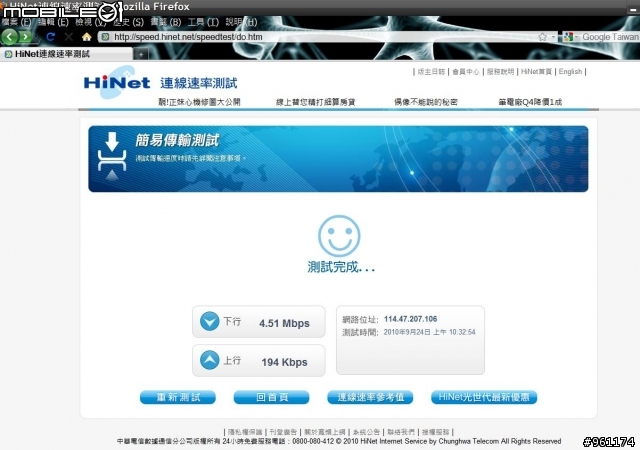Open the 筆電廠Q4降價1成 headline link
The height and width of the screenshot is (450, 640).
[530, 102]
